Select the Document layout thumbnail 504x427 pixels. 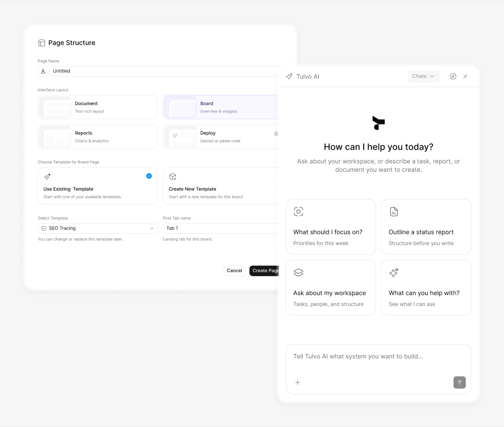55,107
